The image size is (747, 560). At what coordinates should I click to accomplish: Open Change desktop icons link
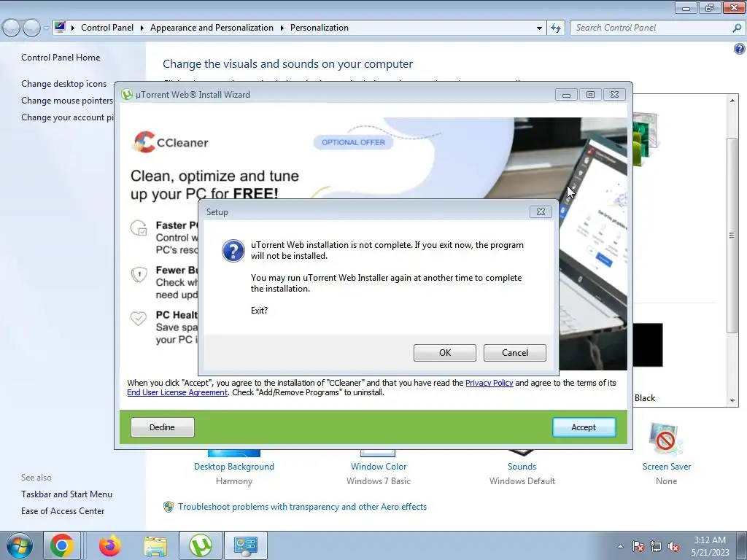point(64,84)
